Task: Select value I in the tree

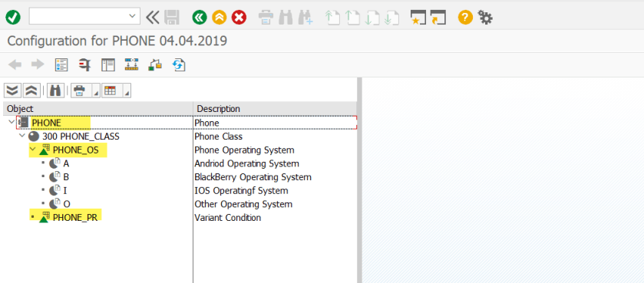Action: coord(65,191)
